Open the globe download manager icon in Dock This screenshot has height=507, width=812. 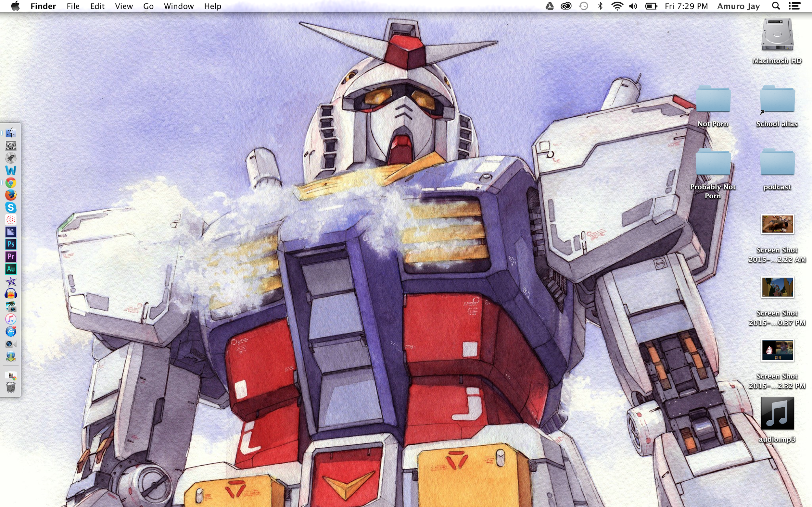(x=11, y=356)
